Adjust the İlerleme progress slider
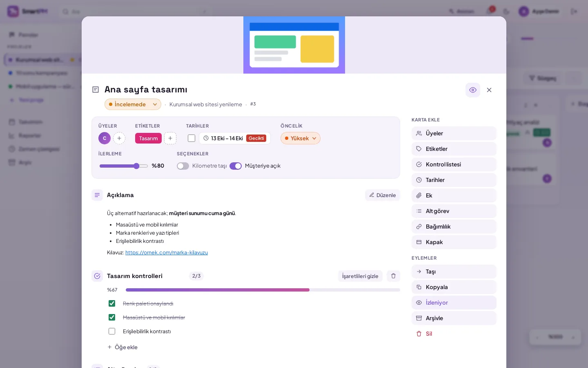This screenshot has height=368, width=588. [x=124, y=166]
